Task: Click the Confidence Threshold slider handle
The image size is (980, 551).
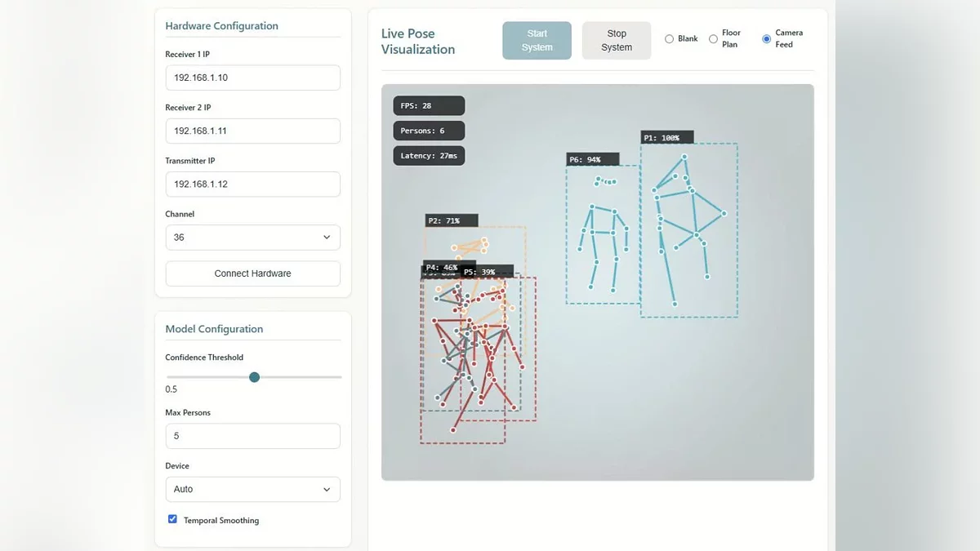Action: (x=254, y=377)
